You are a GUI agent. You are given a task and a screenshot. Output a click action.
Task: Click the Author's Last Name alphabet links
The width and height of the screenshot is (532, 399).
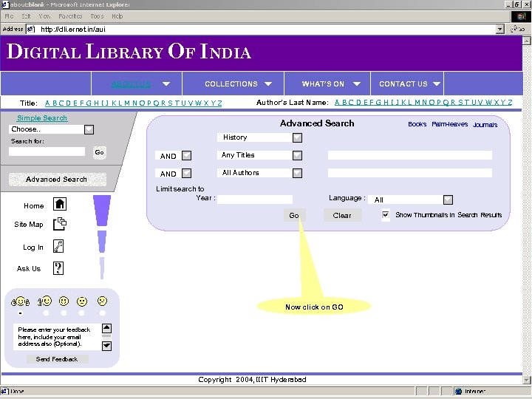pyautogui.click(x=423, y=102)
